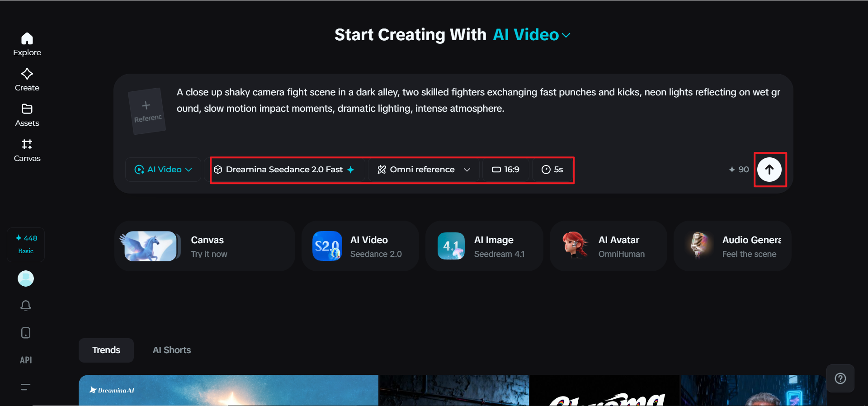Open the Audio Generator 'Feel the scene' card

click(x=732, y=246)
